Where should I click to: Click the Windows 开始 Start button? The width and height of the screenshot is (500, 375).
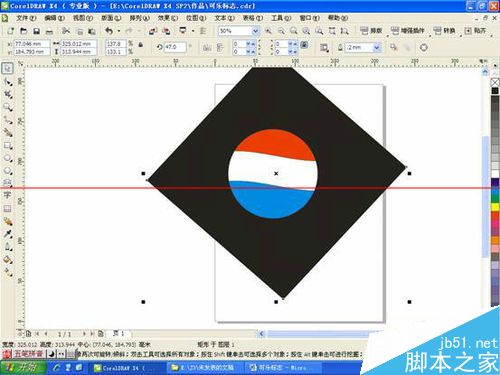pyautogui.click(x=23, y=368)
